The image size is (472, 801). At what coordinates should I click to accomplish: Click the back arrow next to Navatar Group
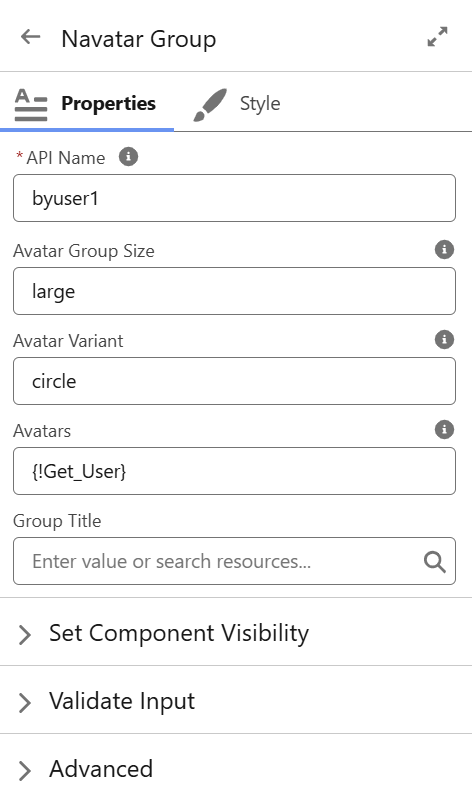pos(31,37)
